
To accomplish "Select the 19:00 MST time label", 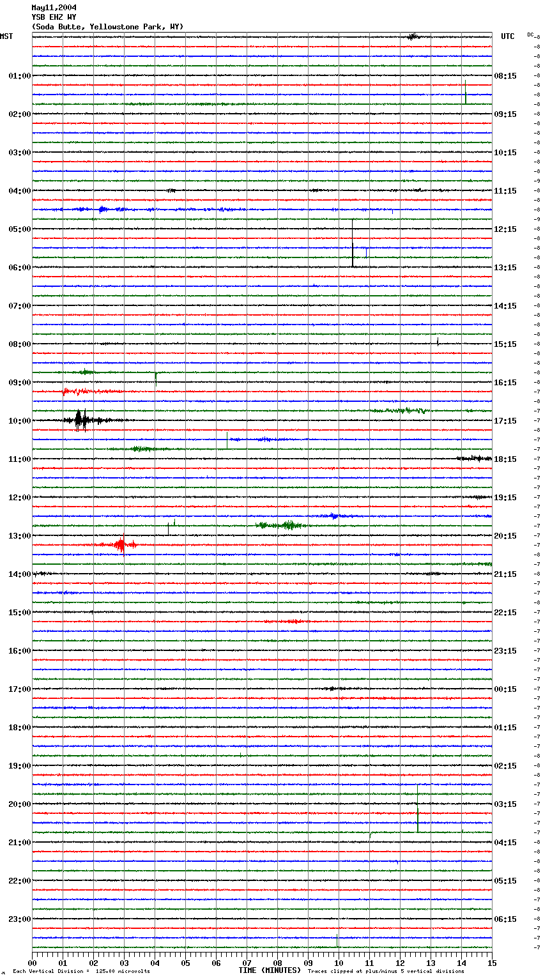I will [x=20, y=766].
